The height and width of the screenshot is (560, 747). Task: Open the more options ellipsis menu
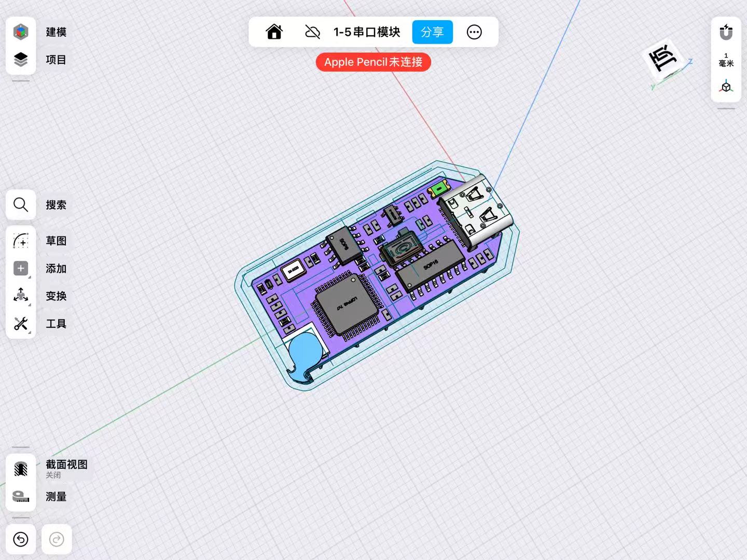[x=474, y=32]
